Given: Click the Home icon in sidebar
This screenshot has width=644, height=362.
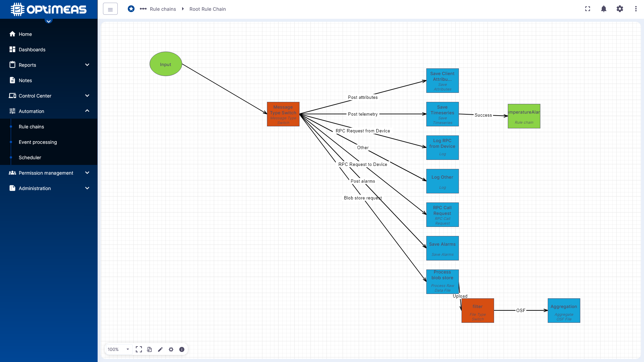Looking at the screenshot, I should (12, 34).
